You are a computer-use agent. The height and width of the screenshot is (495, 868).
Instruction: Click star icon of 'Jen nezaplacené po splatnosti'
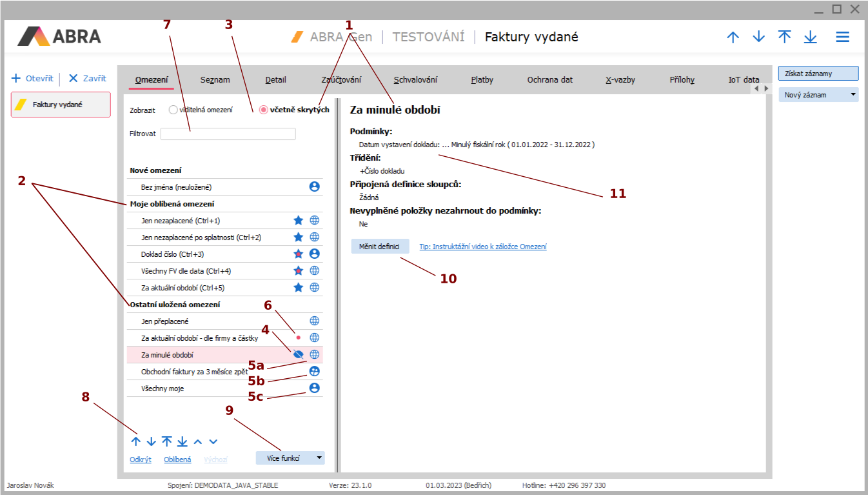pos(298,237)
